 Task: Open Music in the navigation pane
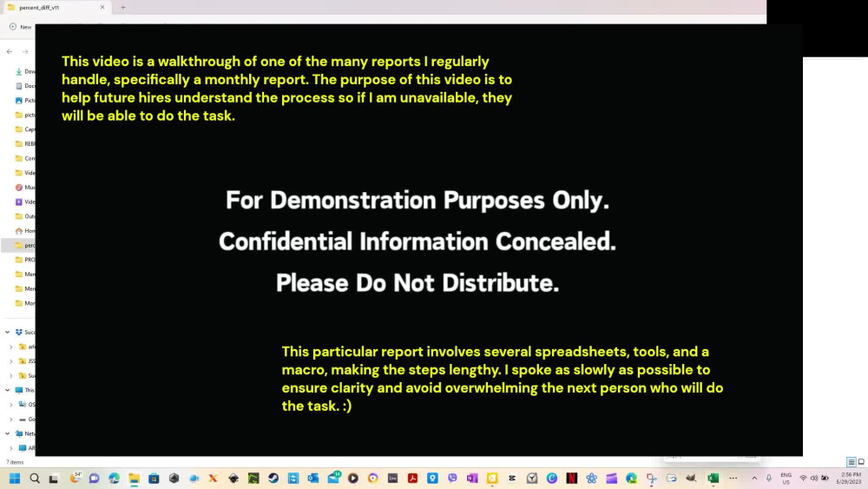pos(25,188)
